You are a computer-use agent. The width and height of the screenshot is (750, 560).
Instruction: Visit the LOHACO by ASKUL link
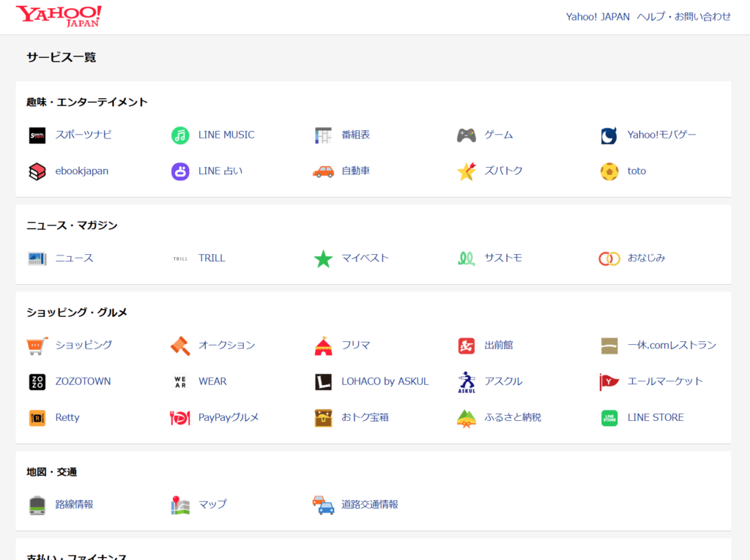[385, 381]
